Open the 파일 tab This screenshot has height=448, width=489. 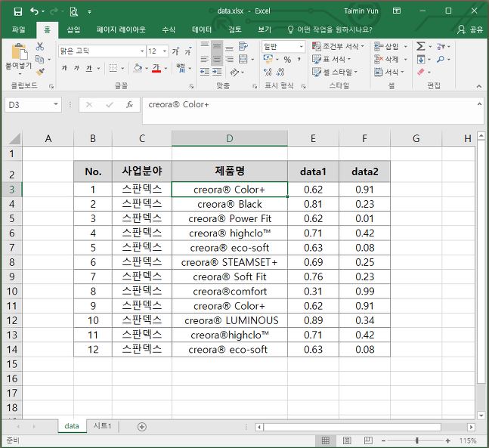pyautogui.click(x=18, y=29)
